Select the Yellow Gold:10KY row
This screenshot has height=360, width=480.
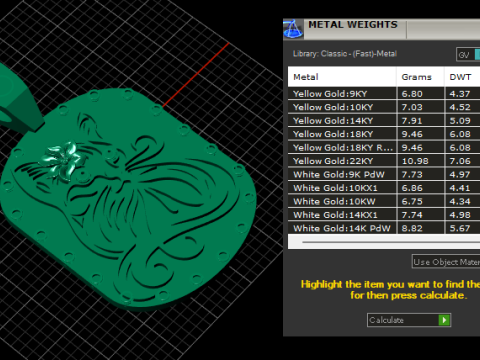pyautogui.click(x=384, y=107)
